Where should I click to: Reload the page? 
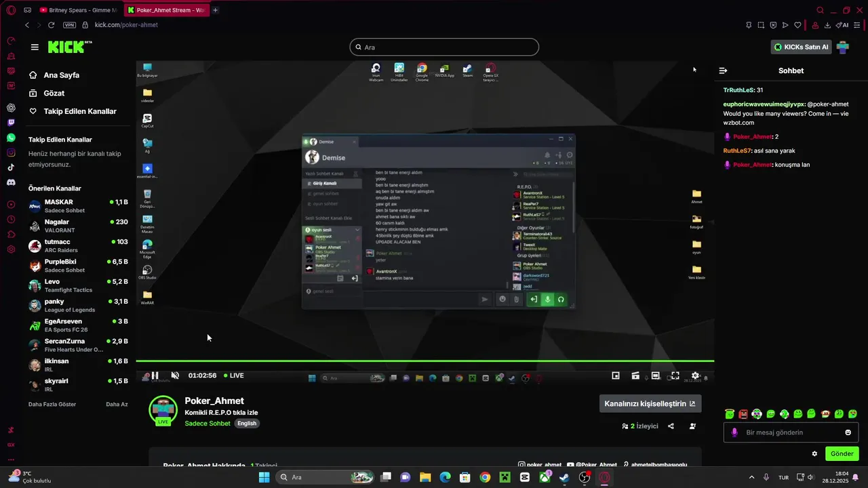[x=51, y=25]
